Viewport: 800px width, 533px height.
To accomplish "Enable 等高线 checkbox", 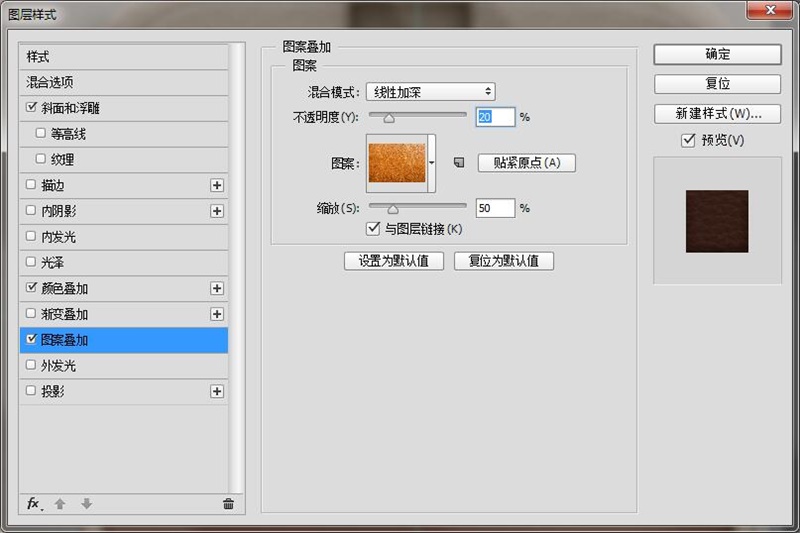I will coord(41,133).
